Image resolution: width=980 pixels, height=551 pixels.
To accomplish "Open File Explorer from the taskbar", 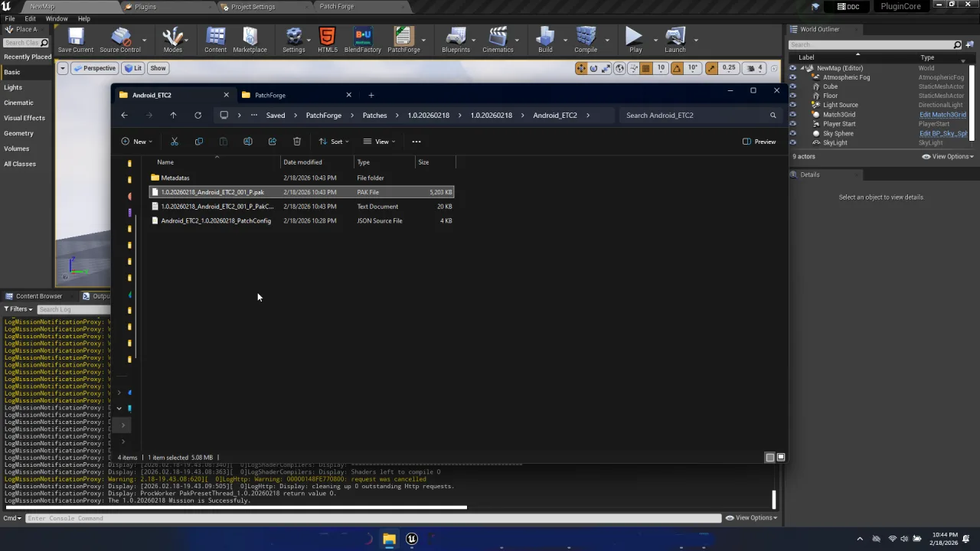I will 389,540.
